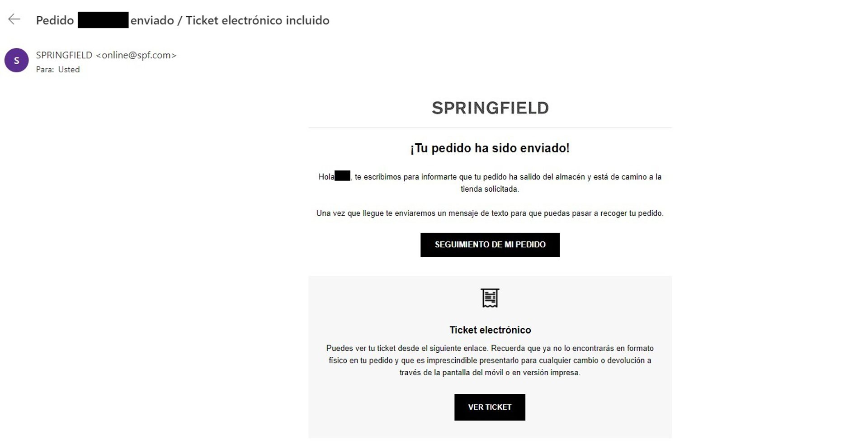Click the redacted name after 'Hola'

click(x=342, y=176)
